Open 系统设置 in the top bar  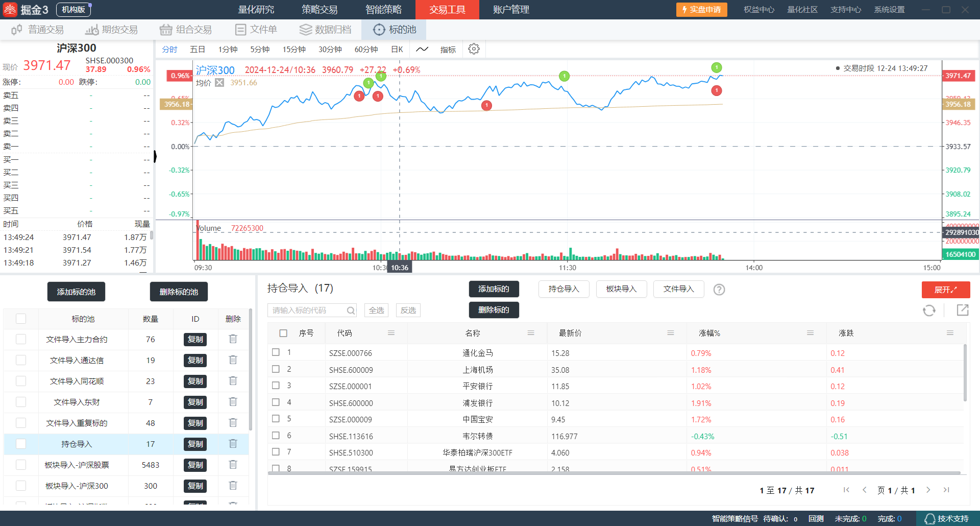[x=890, y=10]
